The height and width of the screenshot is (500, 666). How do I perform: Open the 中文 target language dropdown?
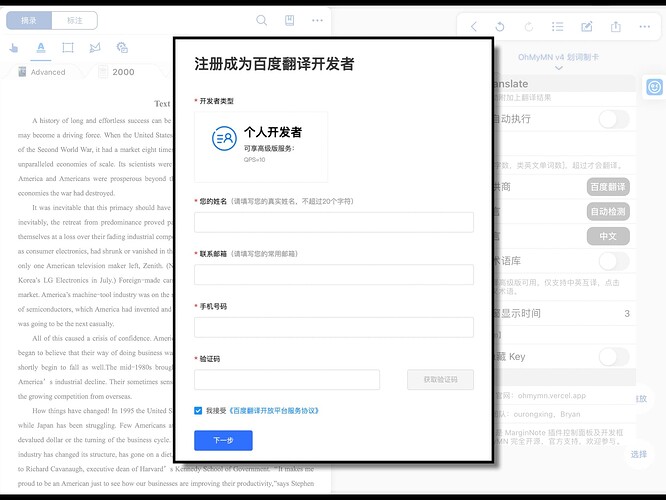[x=608, y=236]
